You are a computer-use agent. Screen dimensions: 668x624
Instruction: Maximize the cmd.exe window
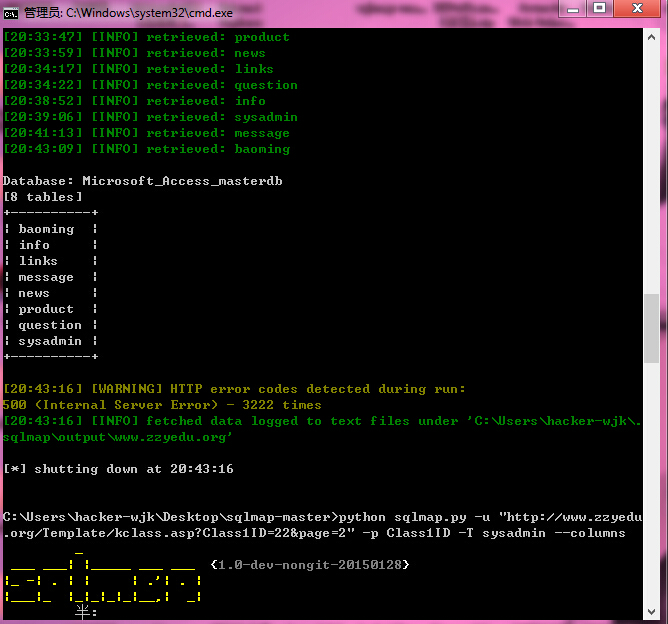click(x=600, y=9)
